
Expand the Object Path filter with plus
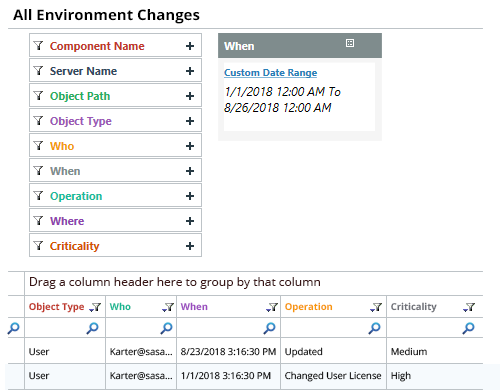pos(190,96)
